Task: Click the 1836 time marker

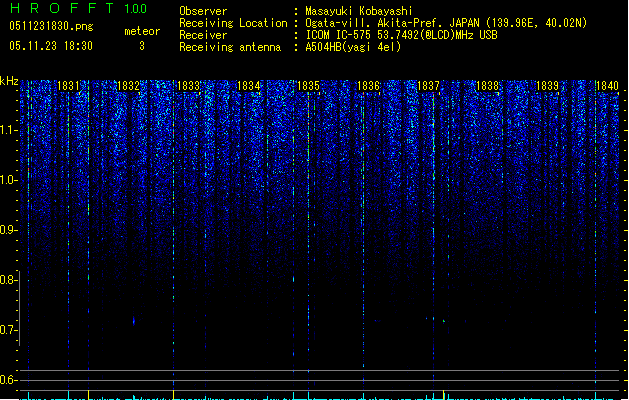Action: [x=368, y=85]
